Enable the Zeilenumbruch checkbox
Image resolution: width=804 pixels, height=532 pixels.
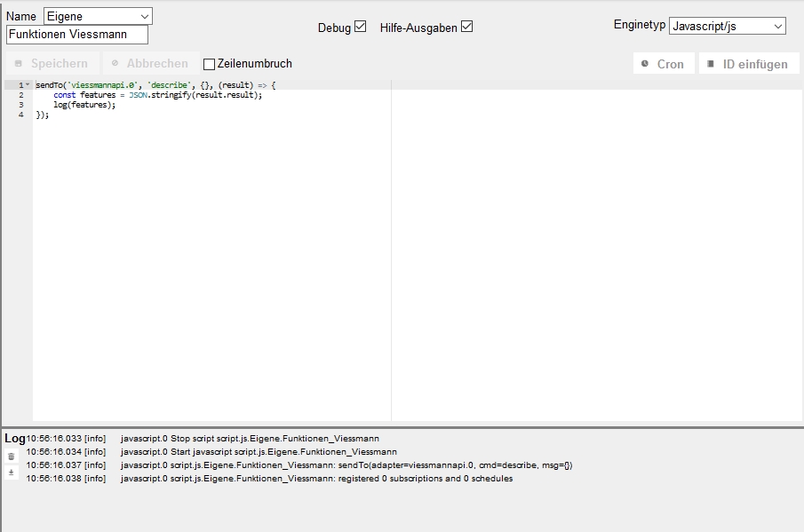pyautogui.click(x=209, y=64)
